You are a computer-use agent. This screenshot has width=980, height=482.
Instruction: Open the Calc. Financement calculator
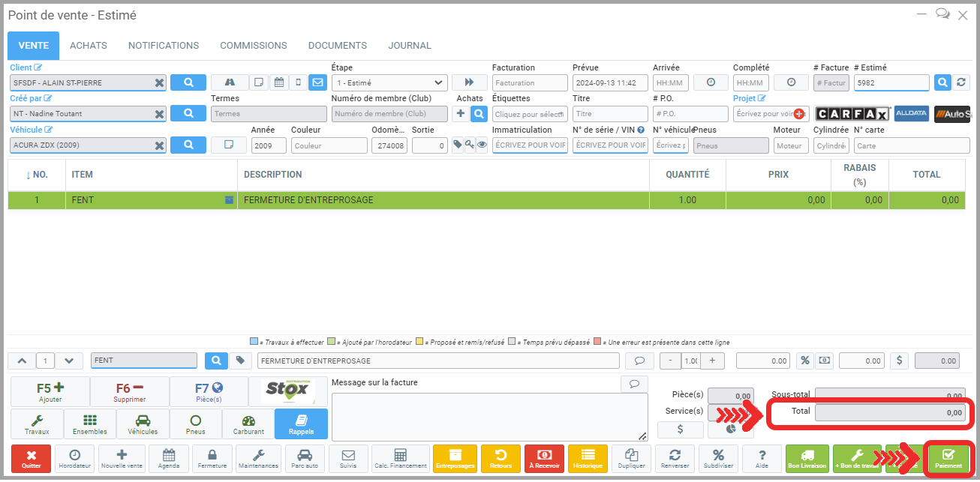[400, 459]
